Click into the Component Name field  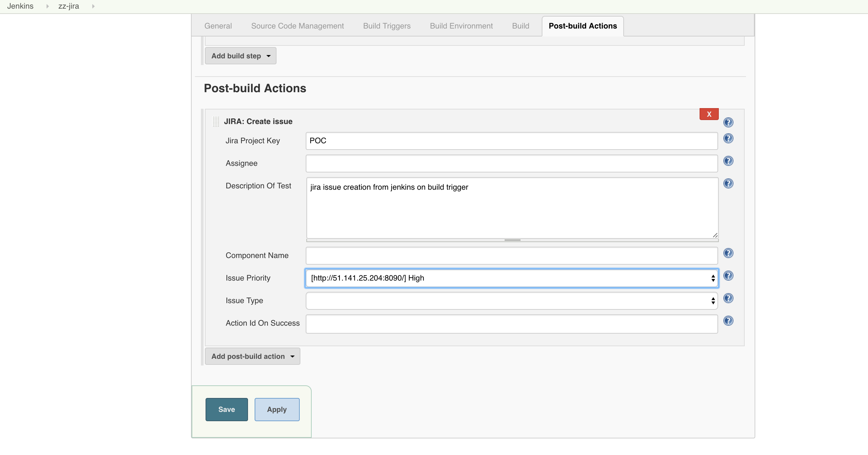pyautogui.click(x=512, y=256)
